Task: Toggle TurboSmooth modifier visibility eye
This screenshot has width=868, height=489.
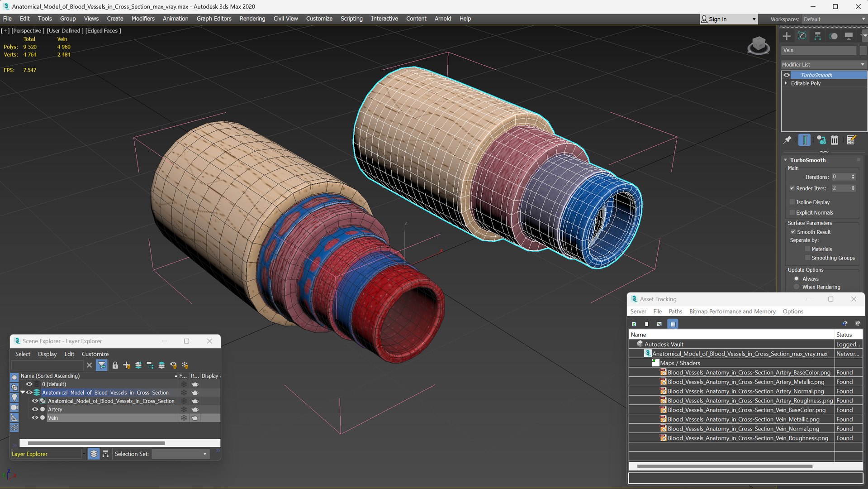Action: [787, 75]
